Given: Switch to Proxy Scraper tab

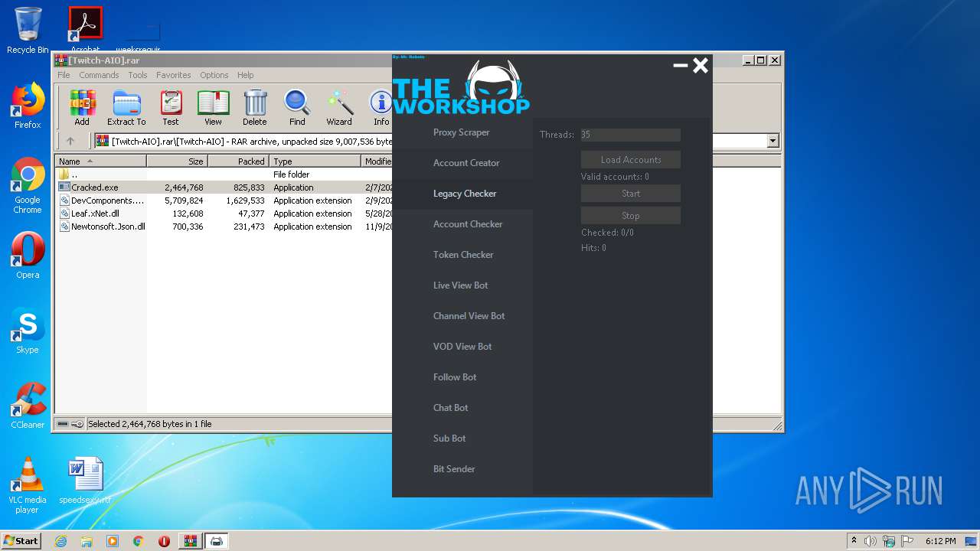Looking at the screenshot, I should pyautogui.click(x=462, y=132).
